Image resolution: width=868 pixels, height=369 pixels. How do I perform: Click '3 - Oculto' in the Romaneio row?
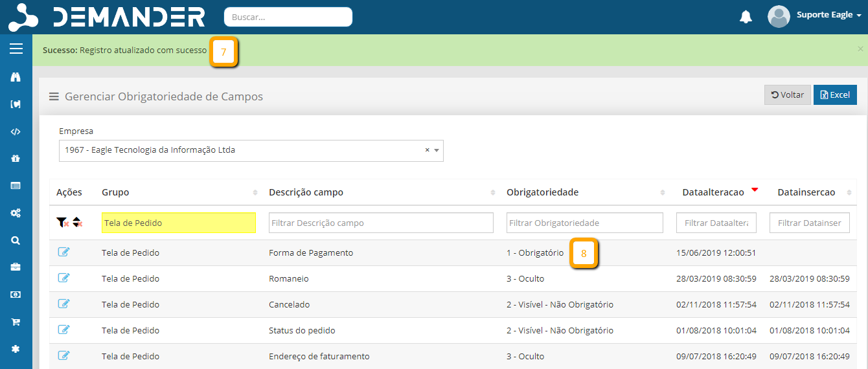(525, 279)
